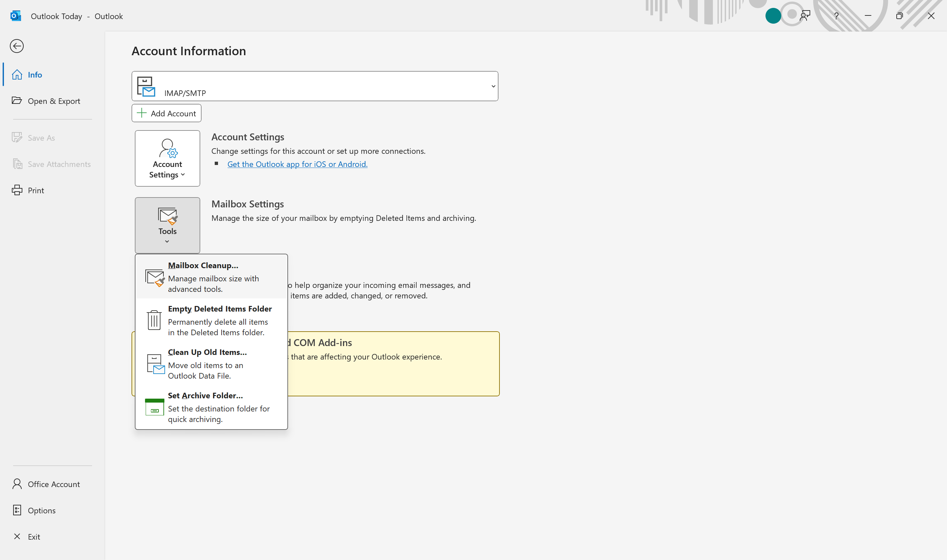Open the Print page
947x560 pixels.
(53, 190)
